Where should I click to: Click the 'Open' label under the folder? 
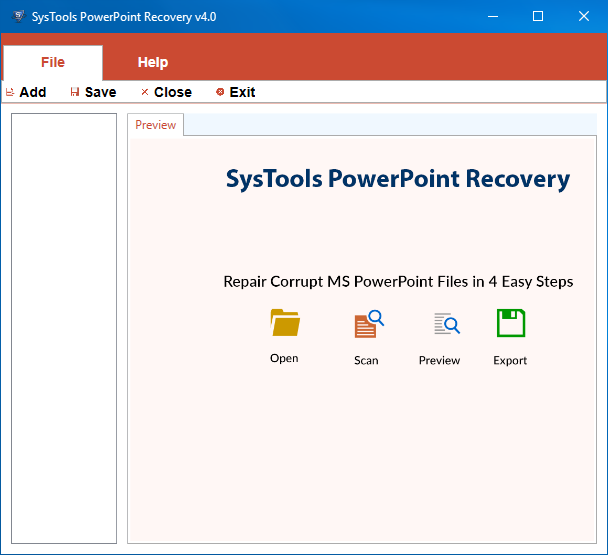tap(284, 358)
